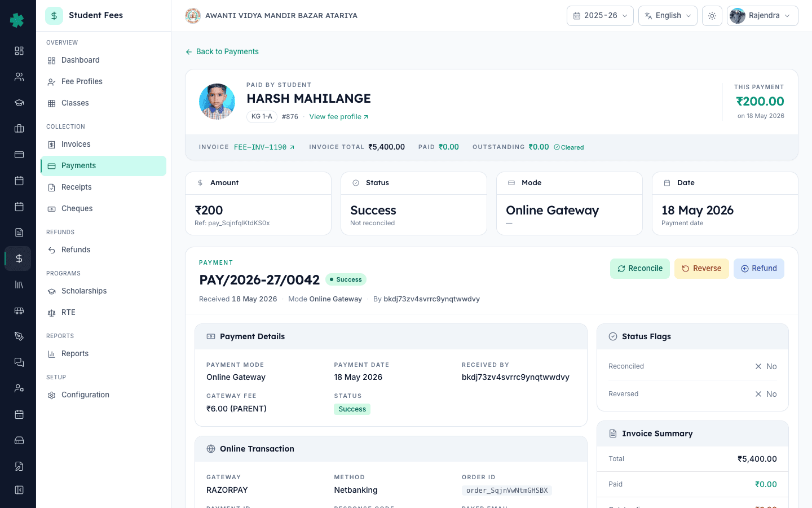This screenshot has width=812, height=508.
Task: Select the active dollar sign icon in the dark icon rail
Action: pos(19,259)
